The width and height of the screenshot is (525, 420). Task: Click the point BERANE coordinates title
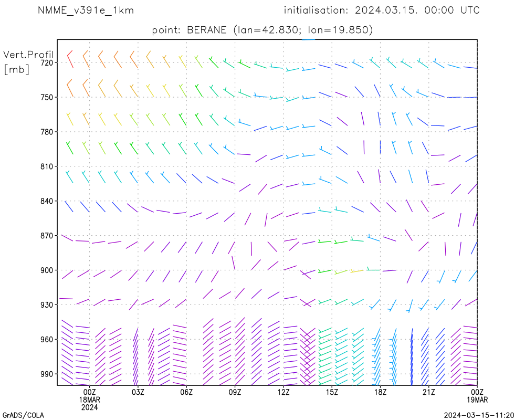coord(262,30)
